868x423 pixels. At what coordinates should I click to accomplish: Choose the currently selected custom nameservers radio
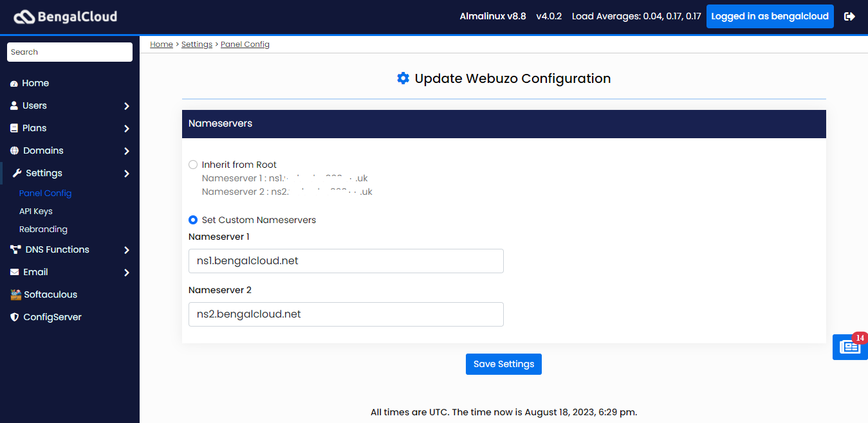coord(192,219)
